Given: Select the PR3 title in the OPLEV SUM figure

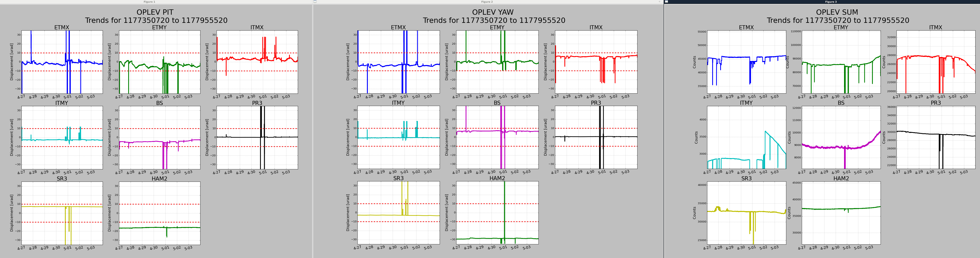Looking at the screenshot, I should [936, 103].
